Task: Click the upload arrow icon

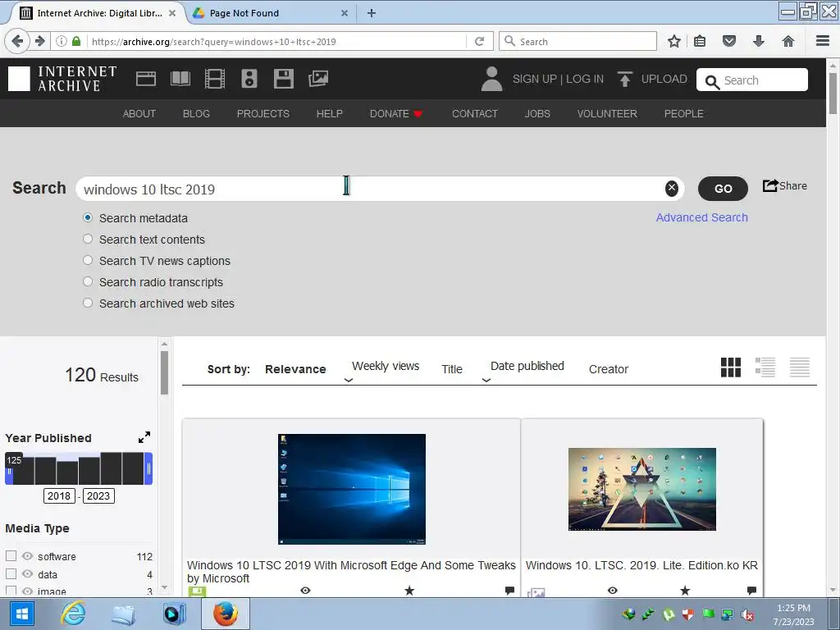Action: click(624, 79)
